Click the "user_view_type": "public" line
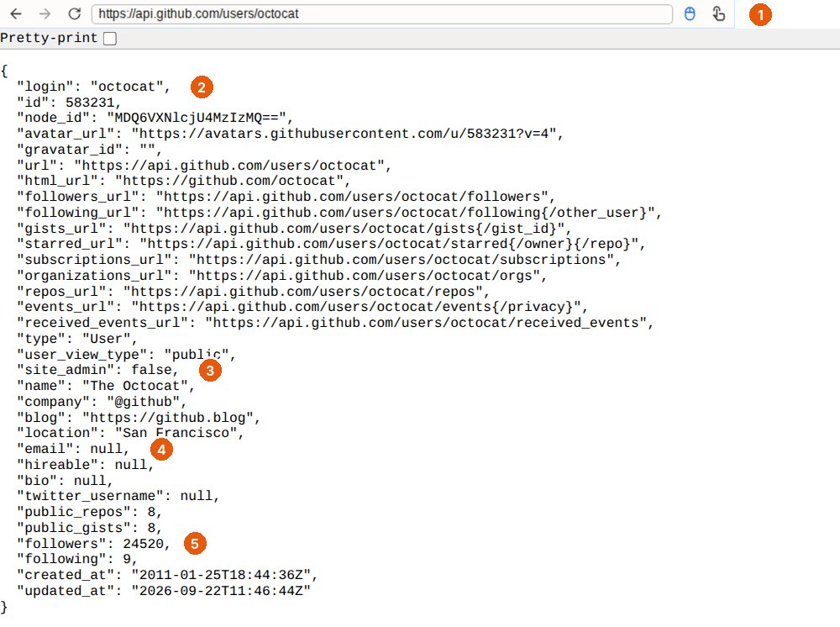This screenshot has height=627, width=840. pyautogui.click(x=126, y=354)
